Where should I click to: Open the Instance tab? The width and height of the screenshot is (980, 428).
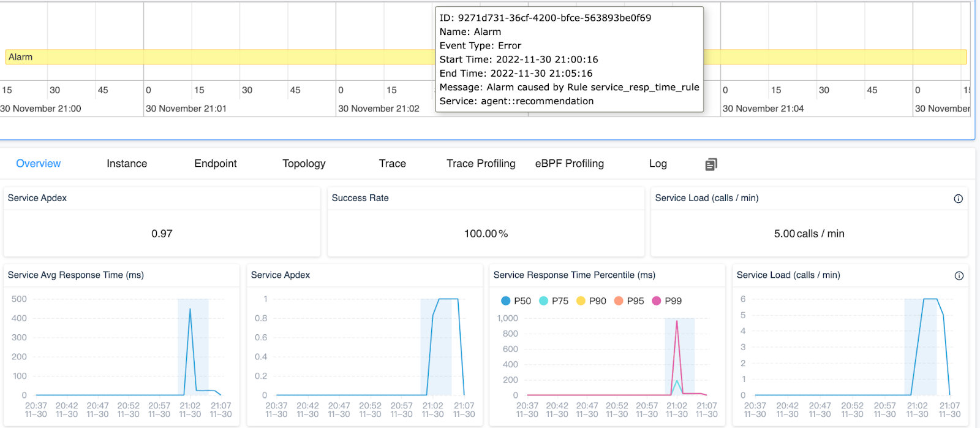[x=127, y=164]
